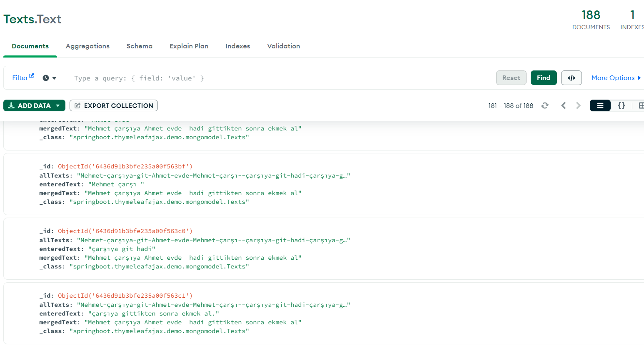The height and width of the screenshot is (351, 644).
Task: Click ObjectId ending in 563c1
Action: tap(125, 296)
